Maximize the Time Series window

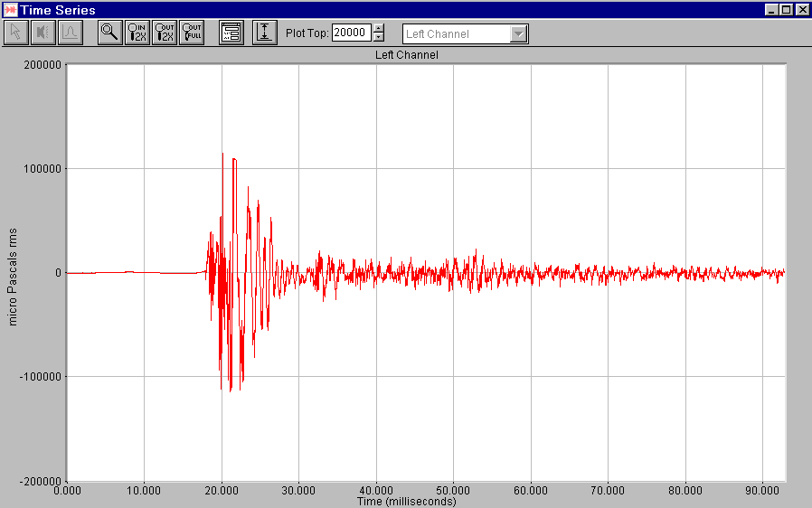point(786,9)
